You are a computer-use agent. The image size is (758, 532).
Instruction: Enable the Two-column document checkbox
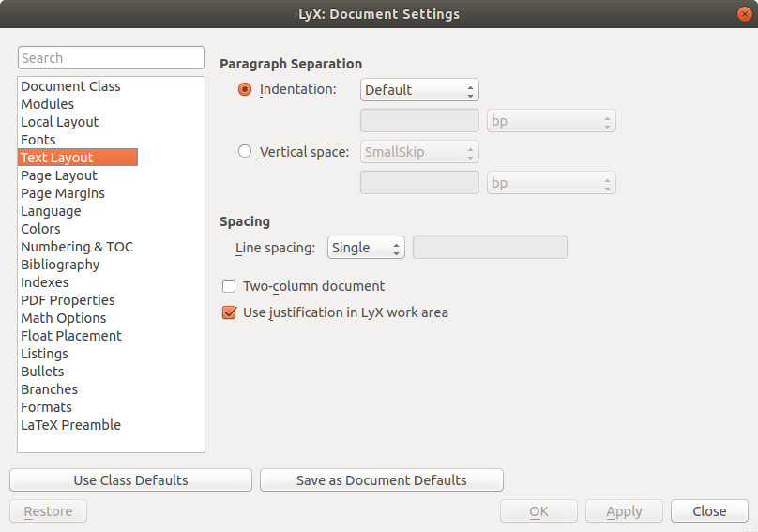coord(229,286)
